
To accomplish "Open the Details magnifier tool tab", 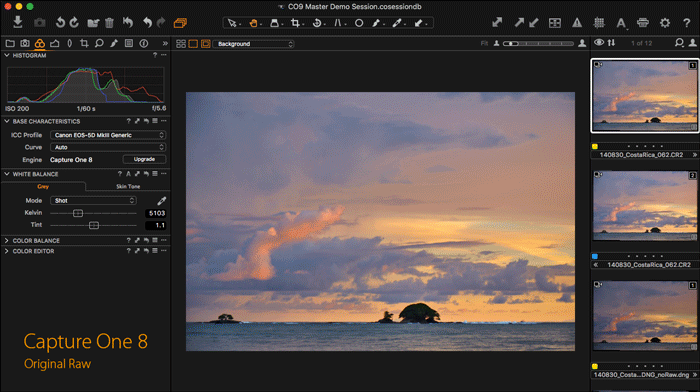I will (x=99, y=43).
